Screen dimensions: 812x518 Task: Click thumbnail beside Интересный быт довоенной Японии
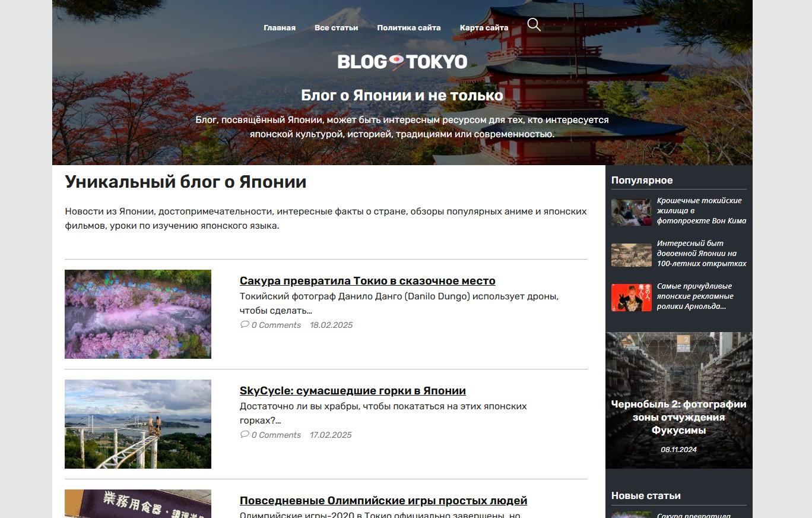[x=632, y=255]
